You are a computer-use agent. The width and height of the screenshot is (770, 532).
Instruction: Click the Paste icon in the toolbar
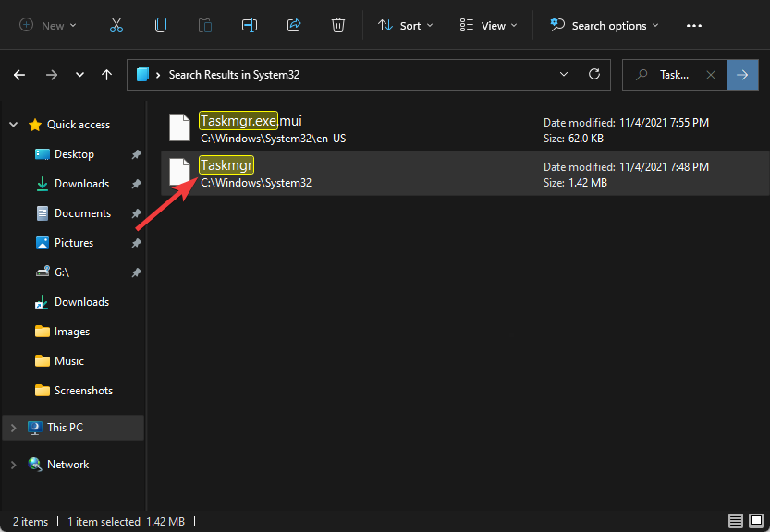pos(204,25)
